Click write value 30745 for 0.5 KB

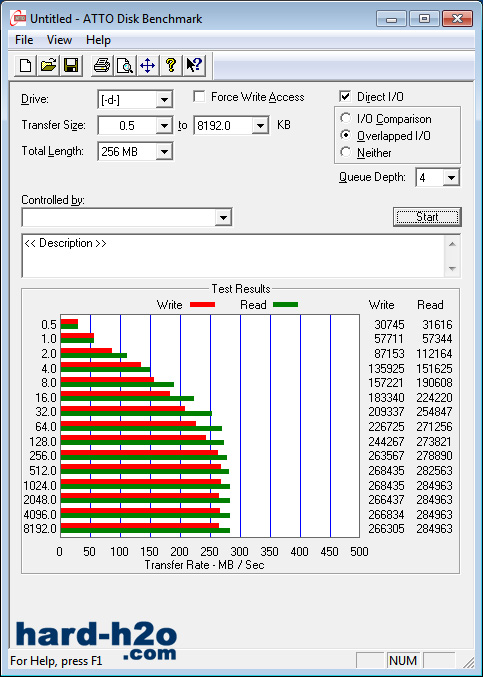tap(387, 325)
